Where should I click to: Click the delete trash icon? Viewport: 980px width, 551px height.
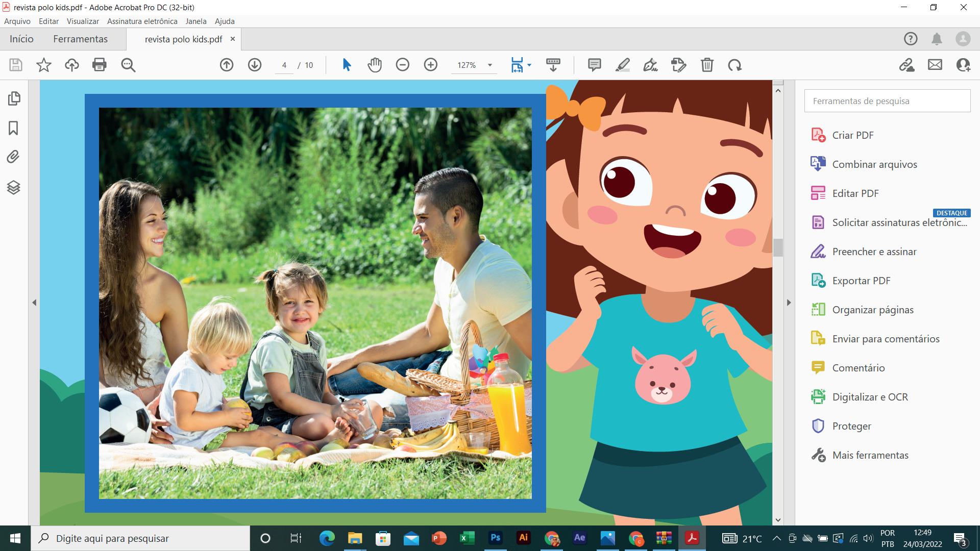(x=707, y=65)
